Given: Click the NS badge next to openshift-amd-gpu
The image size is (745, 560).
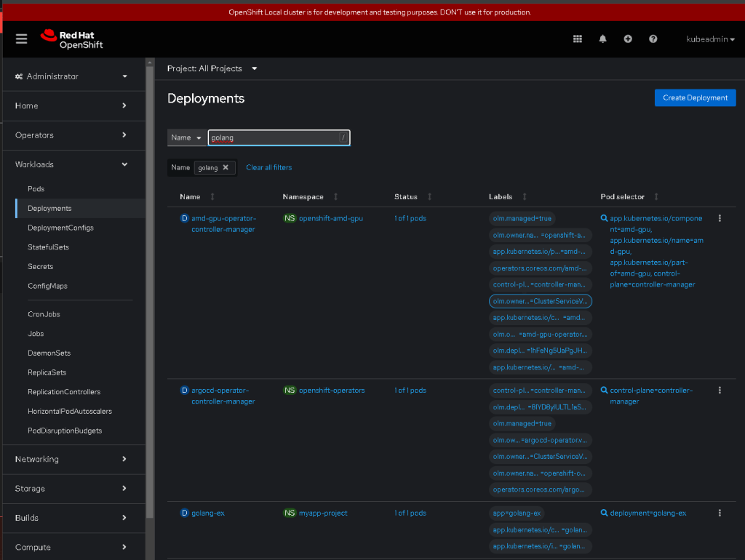Looking at the screenshot, I should (290, 218).
